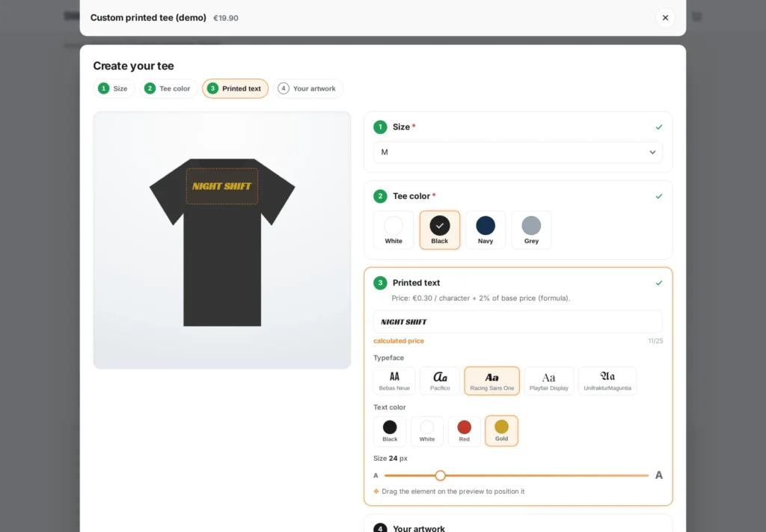Choose Black tee color swatch
This screenshot has height=532, width=766.
440,230
